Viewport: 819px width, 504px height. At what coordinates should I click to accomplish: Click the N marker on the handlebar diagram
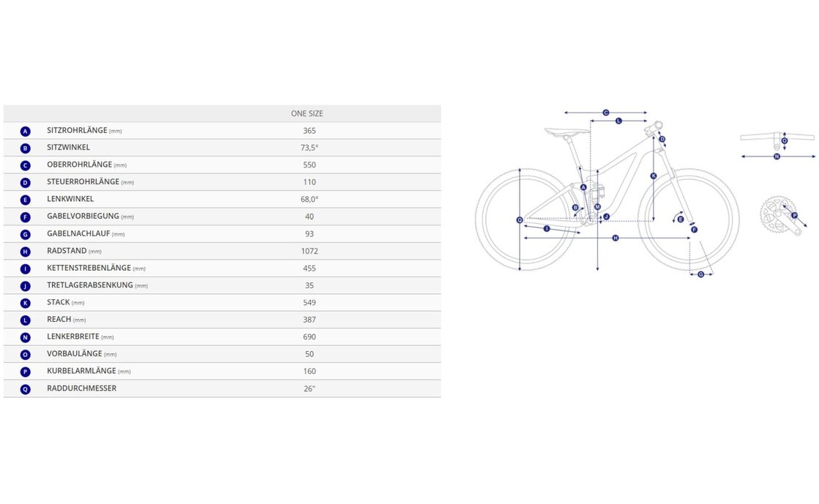tap(777, 156)
